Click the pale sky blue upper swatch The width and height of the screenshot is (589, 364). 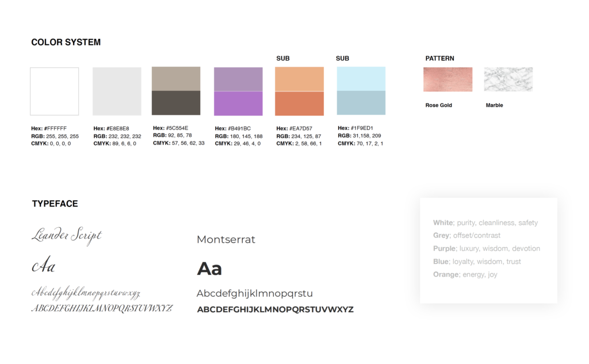tap(361, 78)
